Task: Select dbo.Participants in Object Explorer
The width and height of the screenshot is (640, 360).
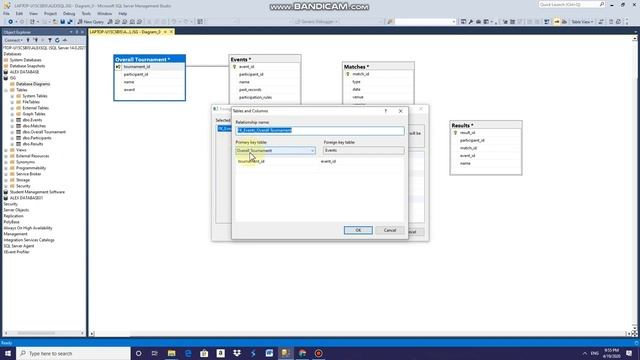Action: [37, 138]
